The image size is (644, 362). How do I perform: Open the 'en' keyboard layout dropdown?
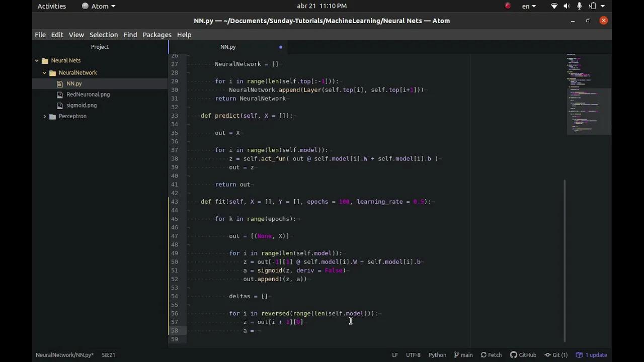pos(526,6)
